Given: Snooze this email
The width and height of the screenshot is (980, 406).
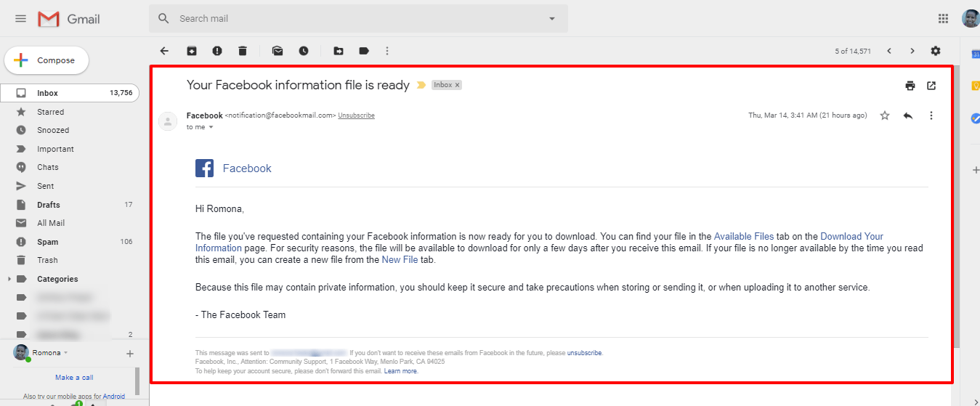Looking at the screenshot, I should [x=304, y=51].
